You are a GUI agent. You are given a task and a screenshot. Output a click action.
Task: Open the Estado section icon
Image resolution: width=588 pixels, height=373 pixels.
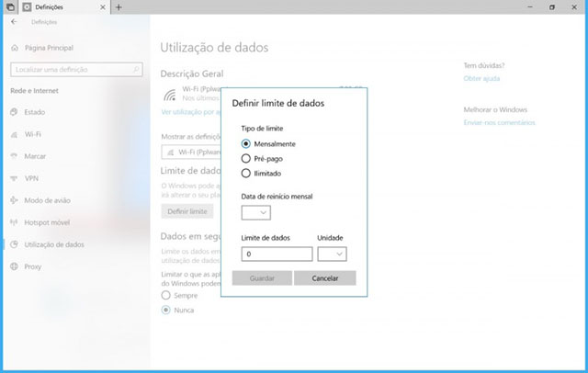point(15,112)
